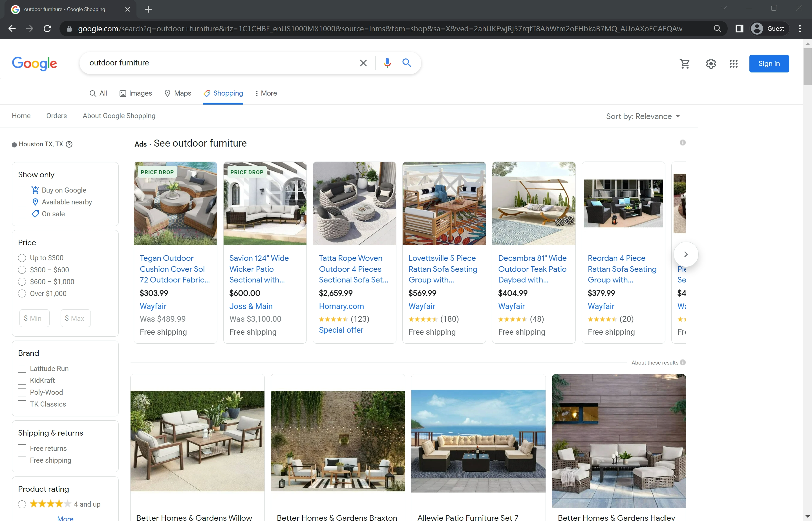The height and width of the screenshot is (521, 812).
Task: Open the quick settings gear icon
Action: (x=711, y=63)
